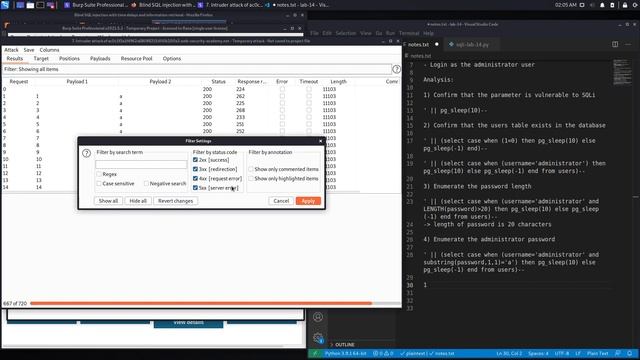
Task: Click the Filter by search term input field
Action: [x=141, y=164]
